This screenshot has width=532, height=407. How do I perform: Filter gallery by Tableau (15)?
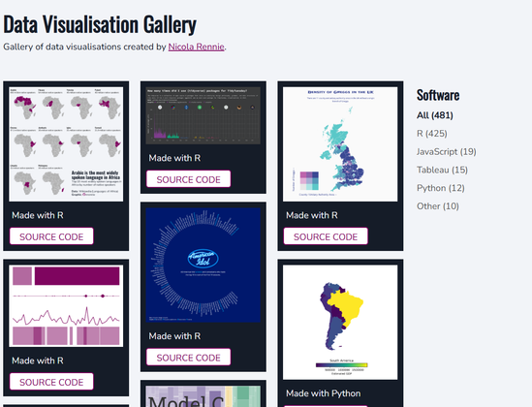(x=442, y=170)
